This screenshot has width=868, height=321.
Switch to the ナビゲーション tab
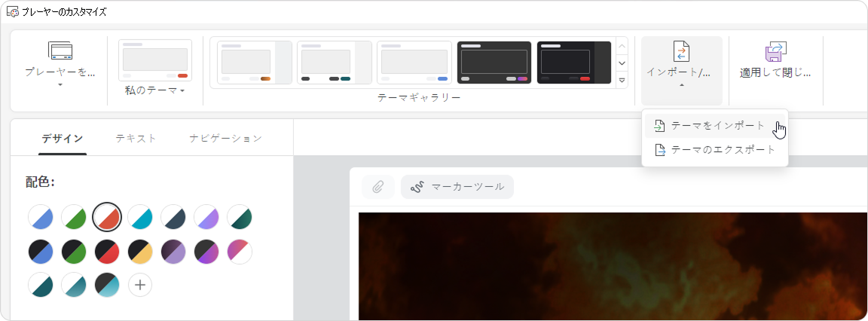[x=225, y=139]
